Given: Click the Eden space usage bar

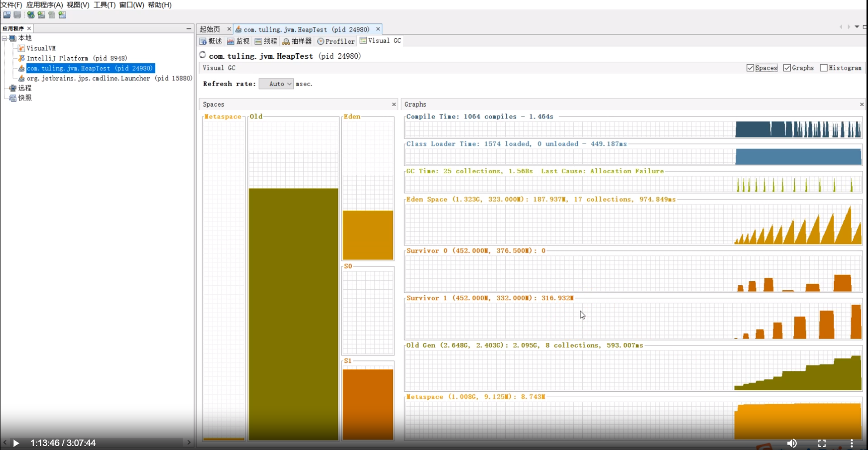Looking at the screenshot, I should tap(368, 235).
